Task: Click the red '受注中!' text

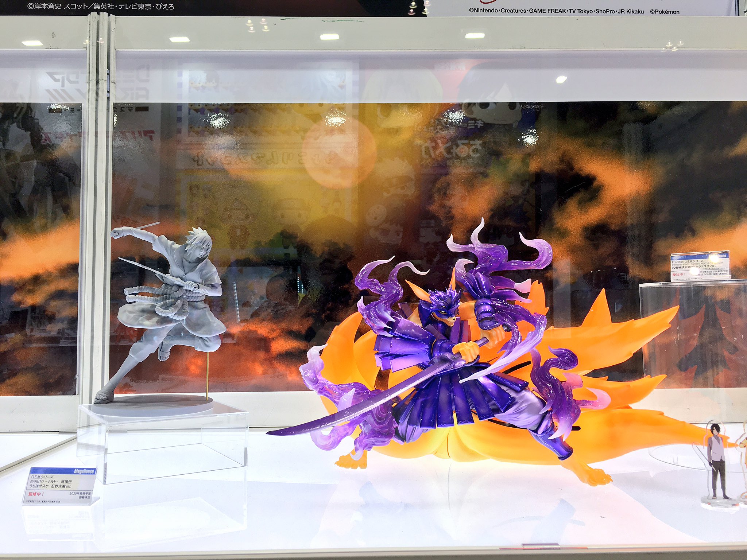Action: click(x=679, y=274)
